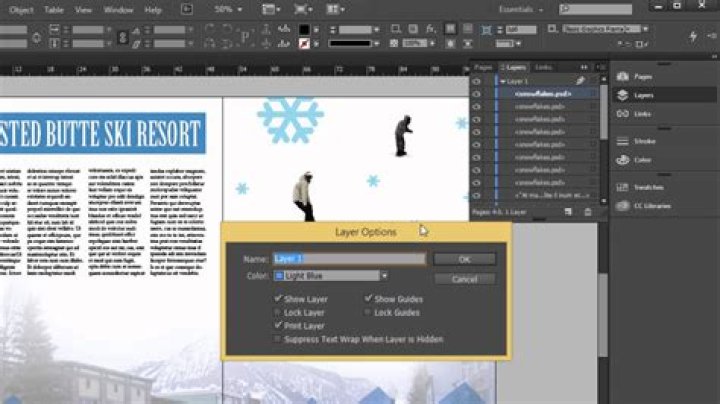
Task: Click the opacity percentage field
Action: pyautogui.click(x=414, y=44)
